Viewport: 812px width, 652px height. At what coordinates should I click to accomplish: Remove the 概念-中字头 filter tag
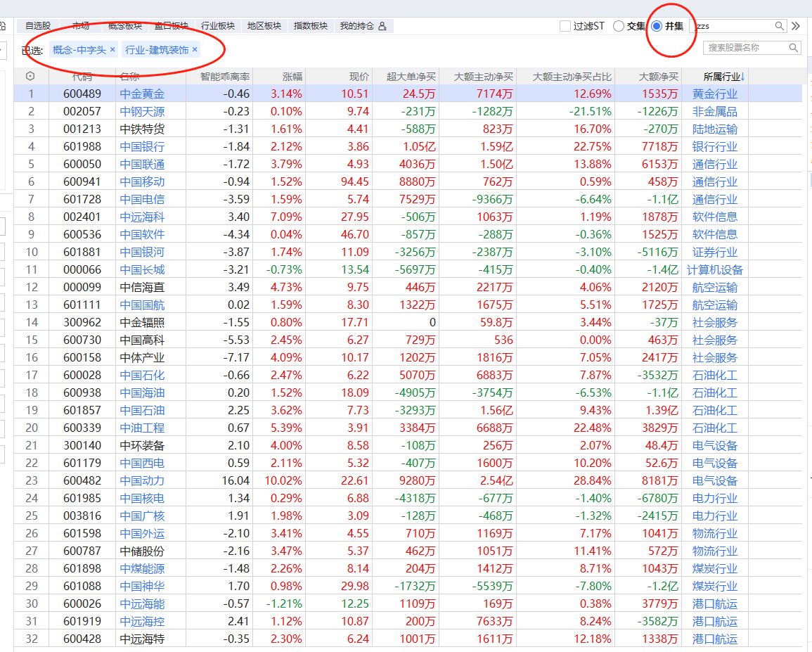click(x=112, y=50)
